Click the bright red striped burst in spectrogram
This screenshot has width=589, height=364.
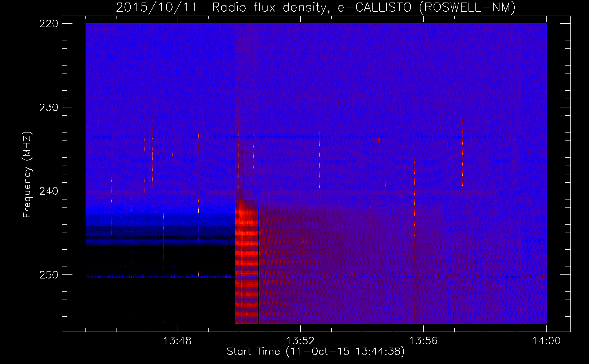point(246,262)
